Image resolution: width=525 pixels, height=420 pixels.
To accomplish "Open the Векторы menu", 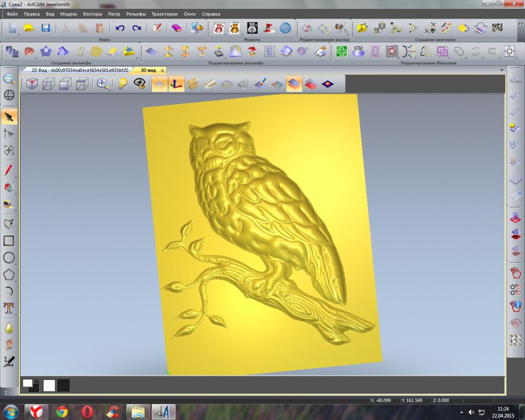I will tap(92, 14).
